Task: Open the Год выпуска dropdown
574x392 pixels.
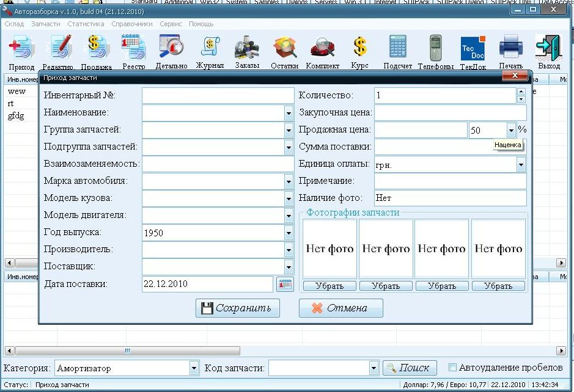Action: coord(289,233)
